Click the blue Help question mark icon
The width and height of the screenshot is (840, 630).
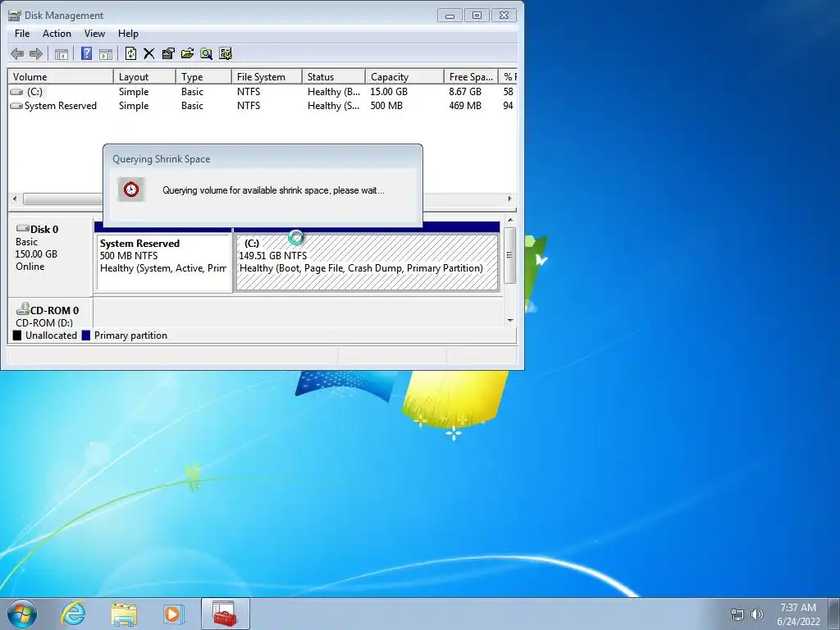(x=86, y=53)
